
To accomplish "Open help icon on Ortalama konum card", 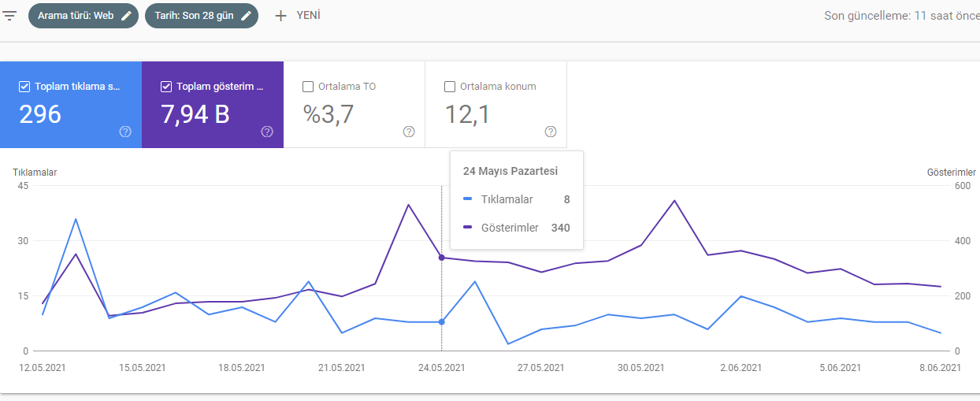I will click(x=551, y=132).
